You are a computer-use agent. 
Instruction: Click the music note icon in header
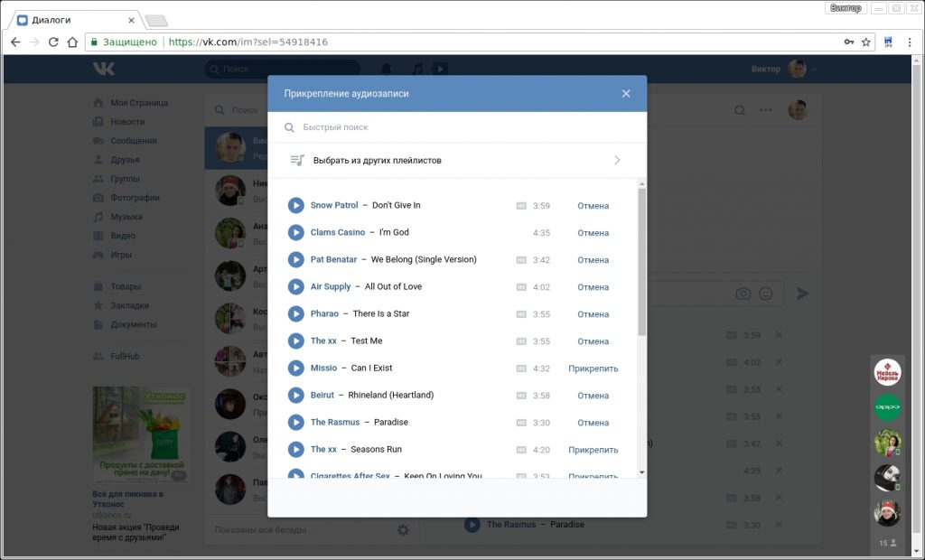click(417, 69)
